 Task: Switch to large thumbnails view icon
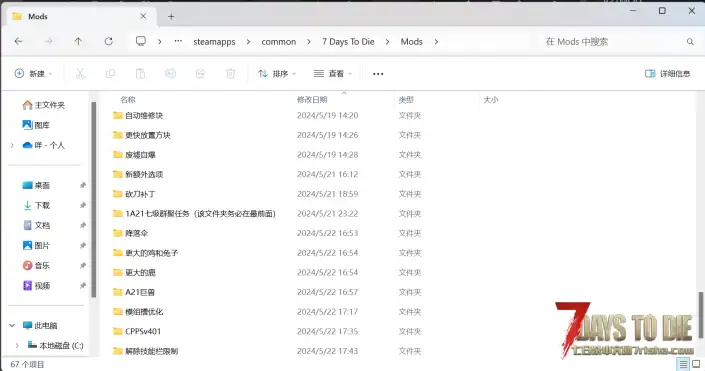coord(696,364)
